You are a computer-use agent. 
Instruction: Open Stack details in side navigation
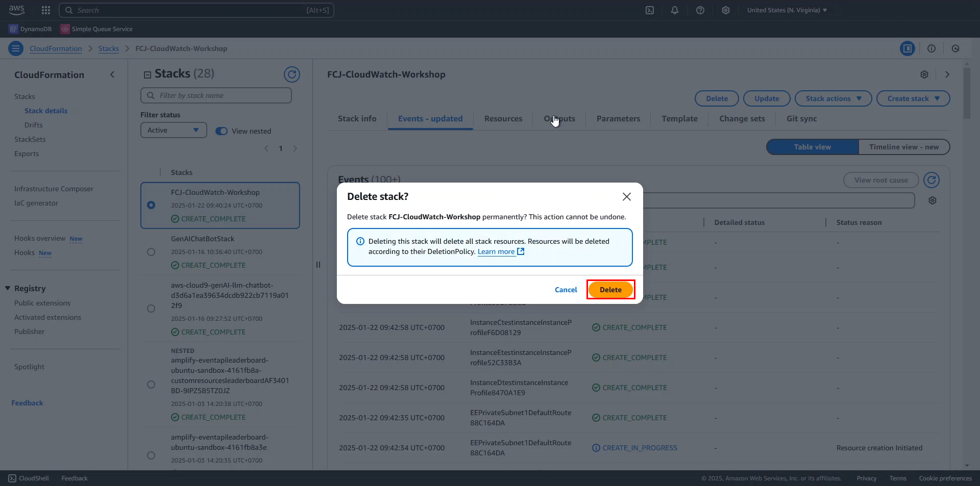coord(46,111)
